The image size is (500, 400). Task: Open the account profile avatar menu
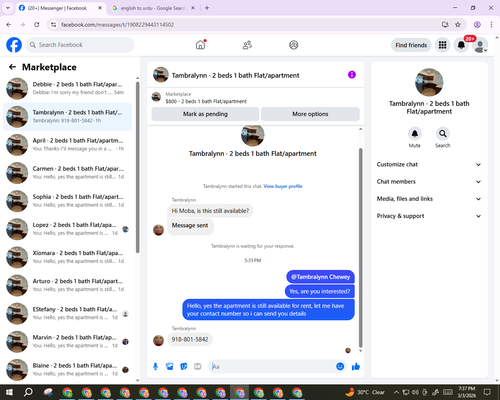tap(480, 45)
